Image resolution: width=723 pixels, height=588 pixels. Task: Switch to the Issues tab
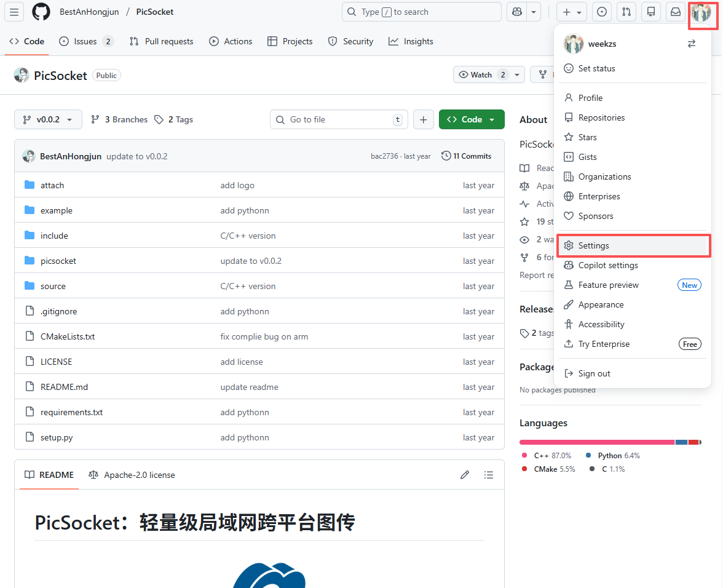pos(86,41)
